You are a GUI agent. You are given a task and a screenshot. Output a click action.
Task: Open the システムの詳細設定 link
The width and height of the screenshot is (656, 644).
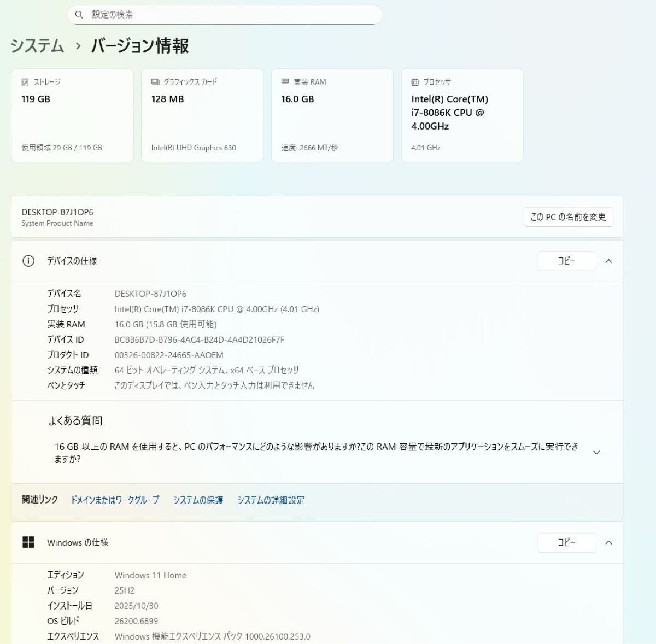tap(271, 500)
